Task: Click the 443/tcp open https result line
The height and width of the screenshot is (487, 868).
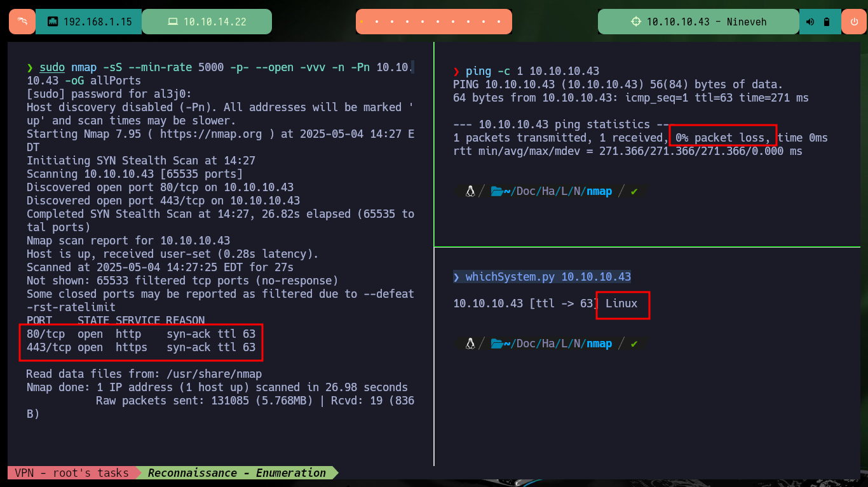Action: click(x=140, y=347)
